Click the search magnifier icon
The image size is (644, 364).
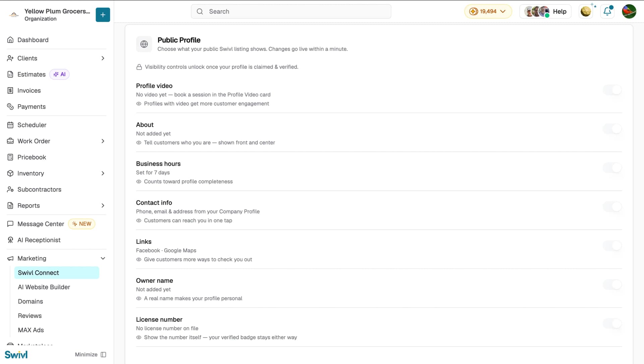pos(200,11)
